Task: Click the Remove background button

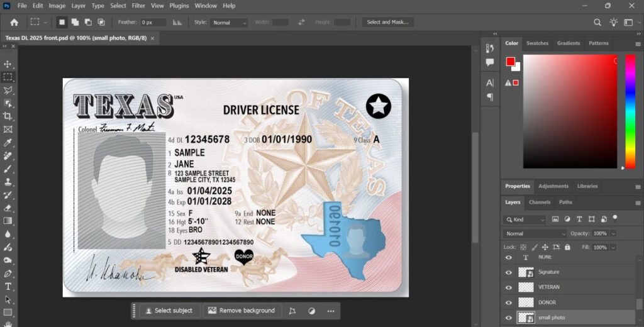Action: pos(241,311)
